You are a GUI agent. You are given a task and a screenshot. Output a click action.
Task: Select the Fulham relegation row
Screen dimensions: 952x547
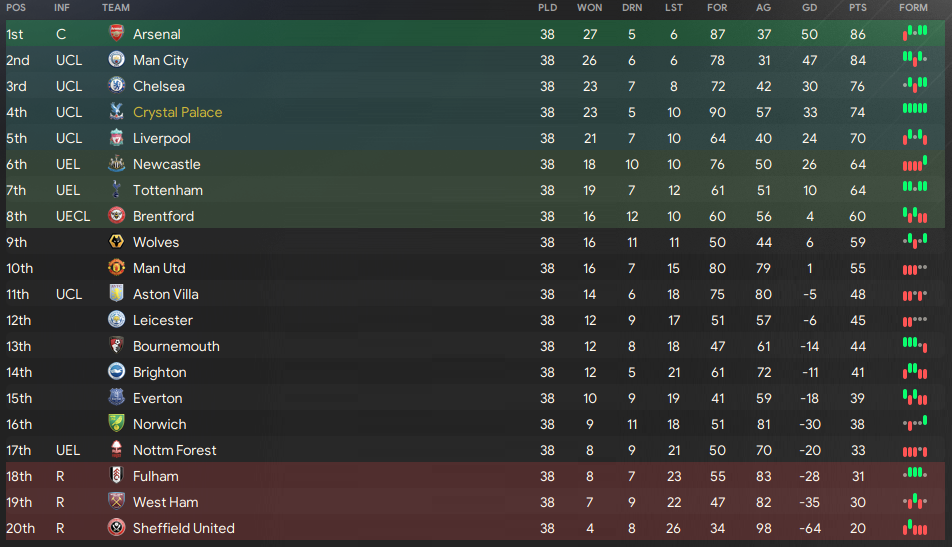coord(475,476)
